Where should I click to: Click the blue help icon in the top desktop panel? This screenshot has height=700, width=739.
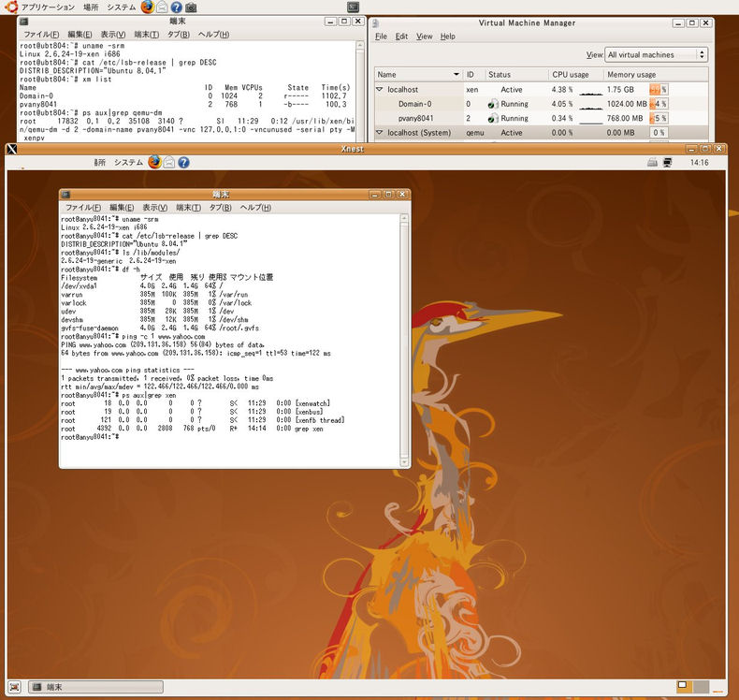click(x=176, y=7)
